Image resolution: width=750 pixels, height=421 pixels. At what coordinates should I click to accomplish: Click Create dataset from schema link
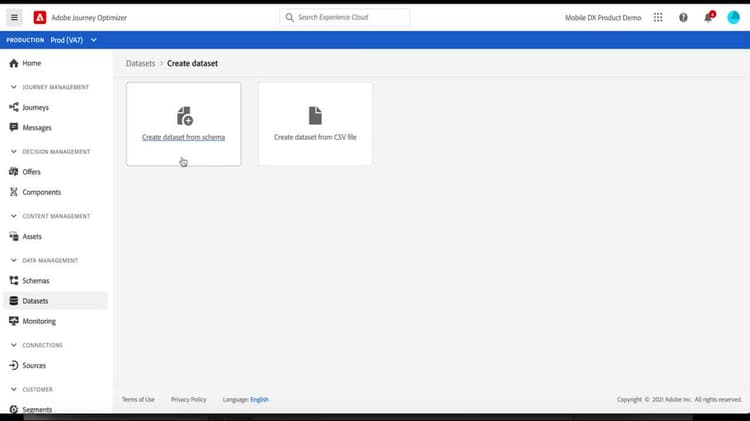pos(183,137)
